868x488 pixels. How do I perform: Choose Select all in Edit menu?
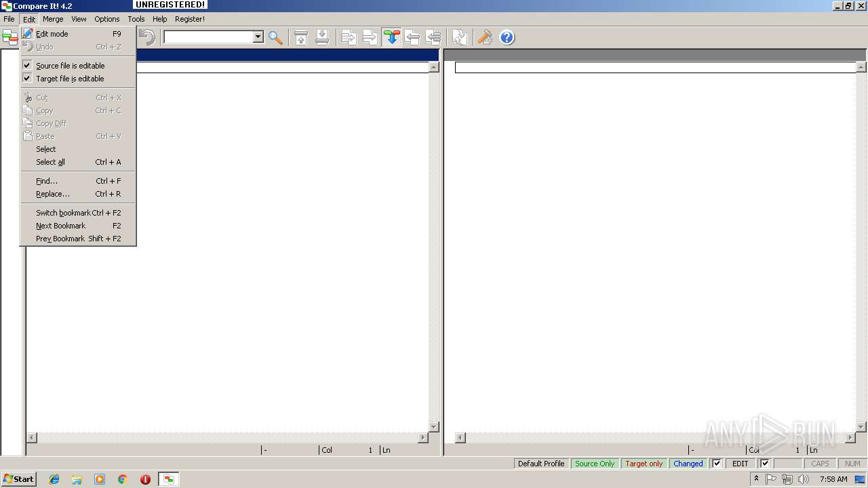(x=78, y=162)
